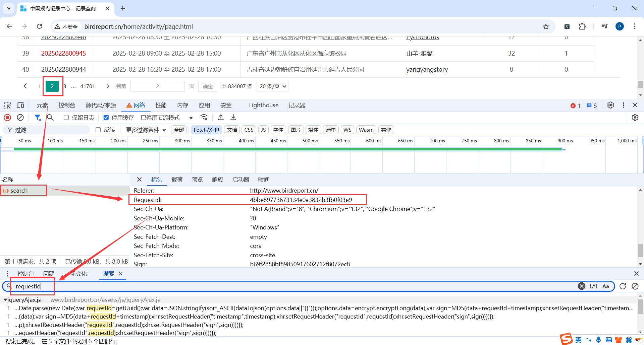This screenshot has width=644, height=345.
Task: Expand the More filters dropdown
Action: coord(146,130)
